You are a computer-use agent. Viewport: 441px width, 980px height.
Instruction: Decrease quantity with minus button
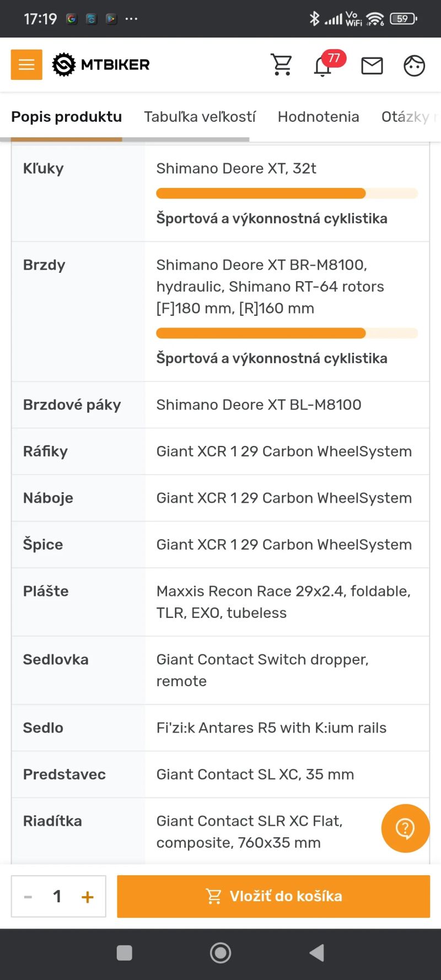[x=28, y=897]
